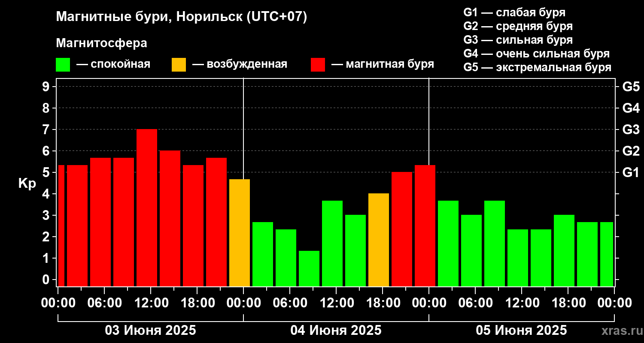
Task: Select the shortest green bar near Kp 1.3
Action: coord(309,268)
